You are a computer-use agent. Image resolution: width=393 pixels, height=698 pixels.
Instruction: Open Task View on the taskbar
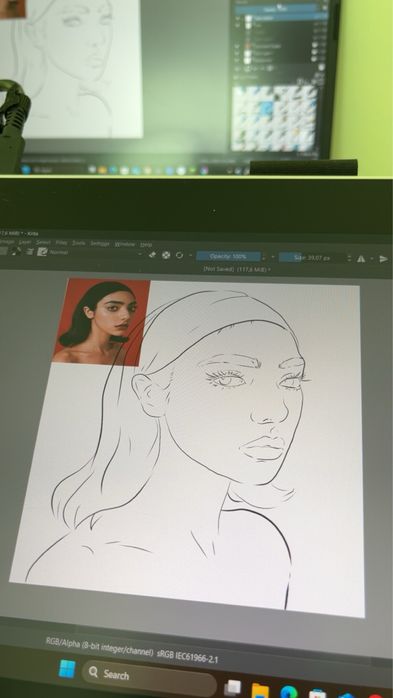(x=232, y=688)
